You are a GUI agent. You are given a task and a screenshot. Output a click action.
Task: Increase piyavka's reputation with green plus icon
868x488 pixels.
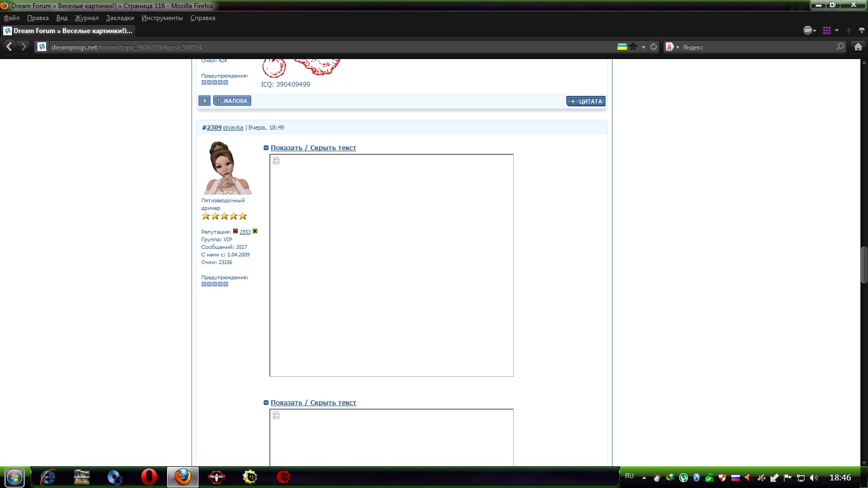[x=255, y=231]
